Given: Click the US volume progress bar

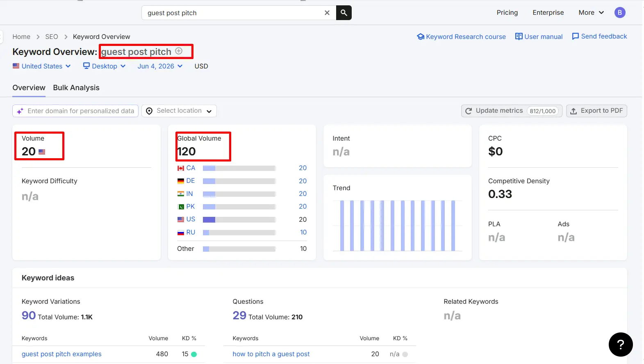Looking at the screenshot, I should 239,220.
